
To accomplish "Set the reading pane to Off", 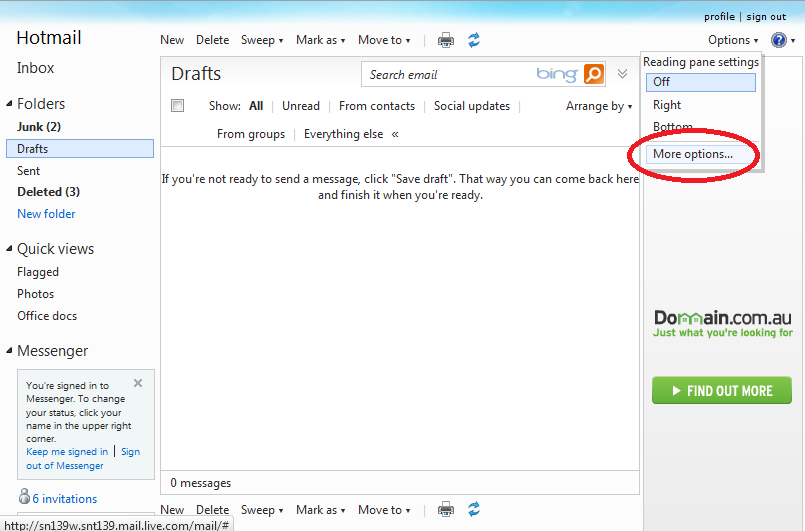I will [700, 82].
